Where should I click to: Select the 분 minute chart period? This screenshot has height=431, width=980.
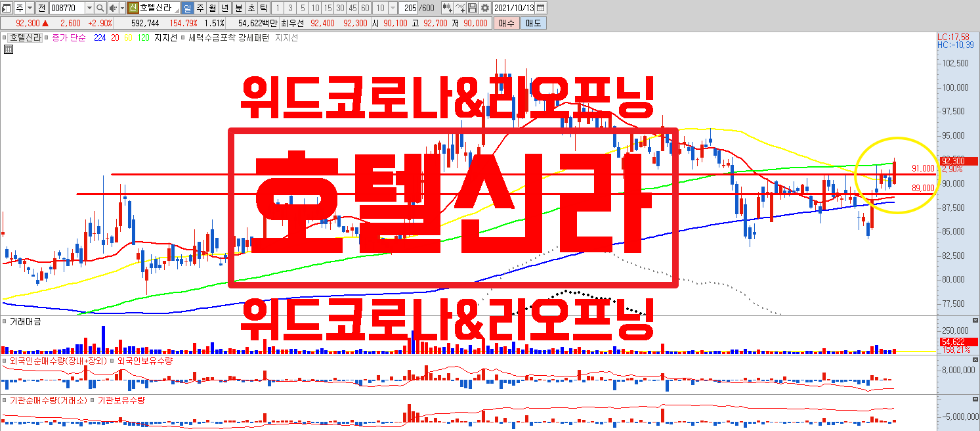pyautogui.click(x=238, y=8)
